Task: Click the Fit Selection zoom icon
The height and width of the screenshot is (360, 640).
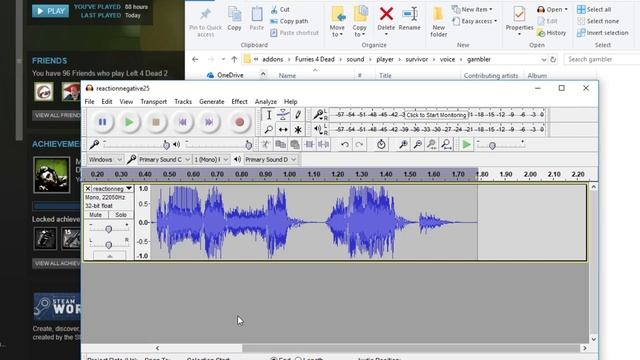Action: [x=432, y=144]
